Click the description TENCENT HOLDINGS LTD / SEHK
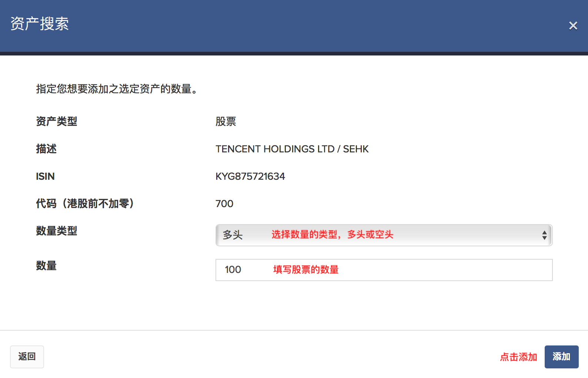The width and height of the screenshot is (588, 378). 292,149
